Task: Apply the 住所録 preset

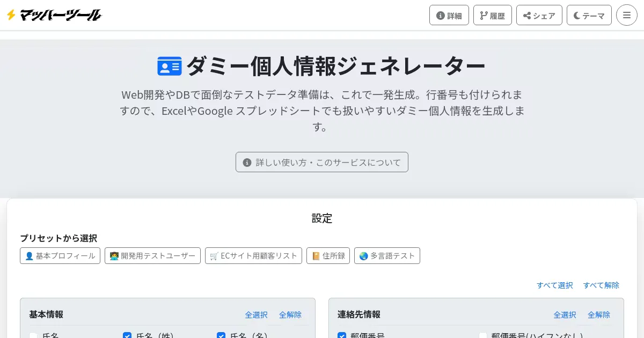Action: [x=328, y=256]
